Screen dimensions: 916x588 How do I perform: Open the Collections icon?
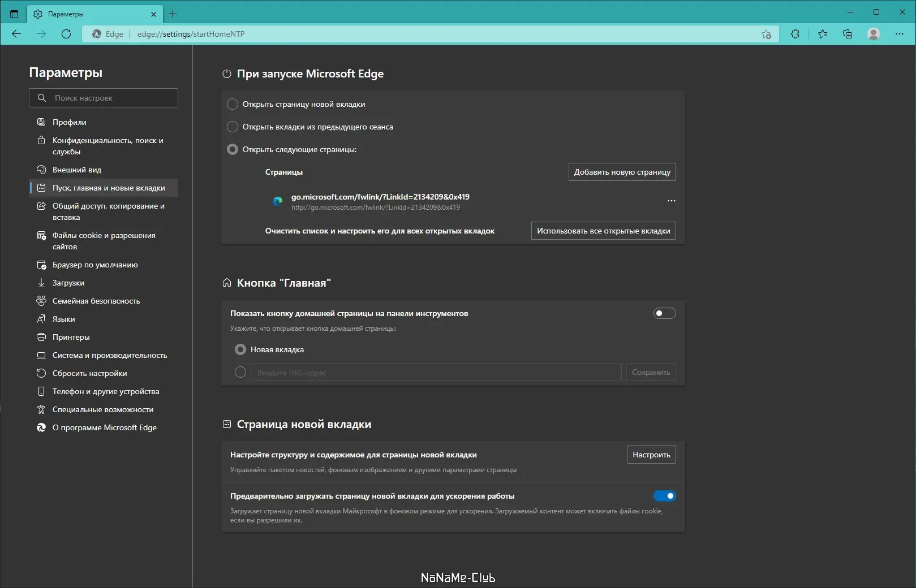(848, 34)
